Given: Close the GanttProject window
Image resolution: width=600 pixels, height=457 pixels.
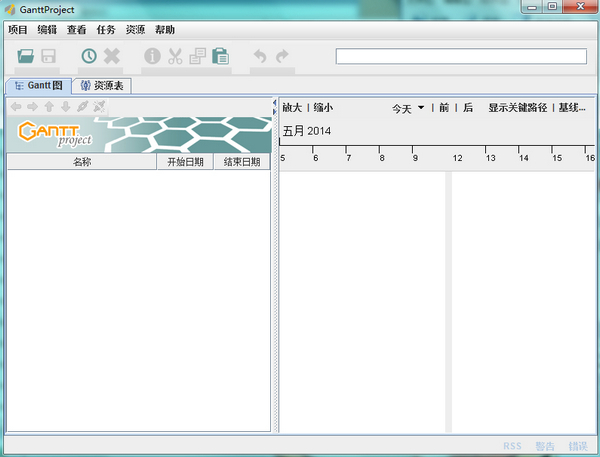Looking at the screenshot, I should tap(580, 7).
